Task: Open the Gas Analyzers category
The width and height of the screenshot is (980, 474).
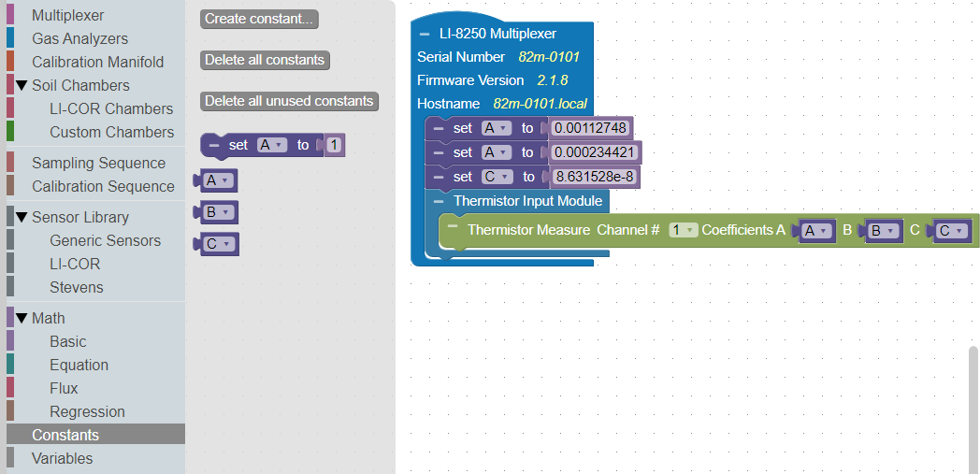Action: [79, 38]
